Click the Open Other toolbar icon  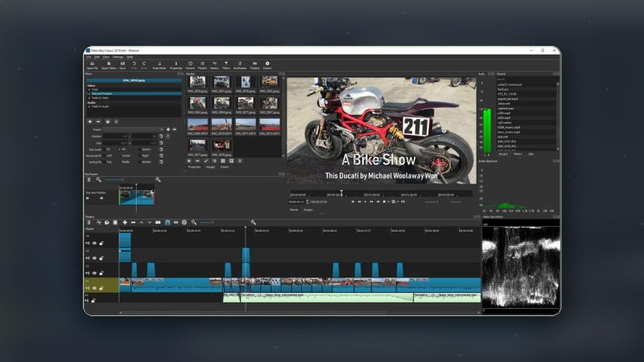[x=109, y=65]
